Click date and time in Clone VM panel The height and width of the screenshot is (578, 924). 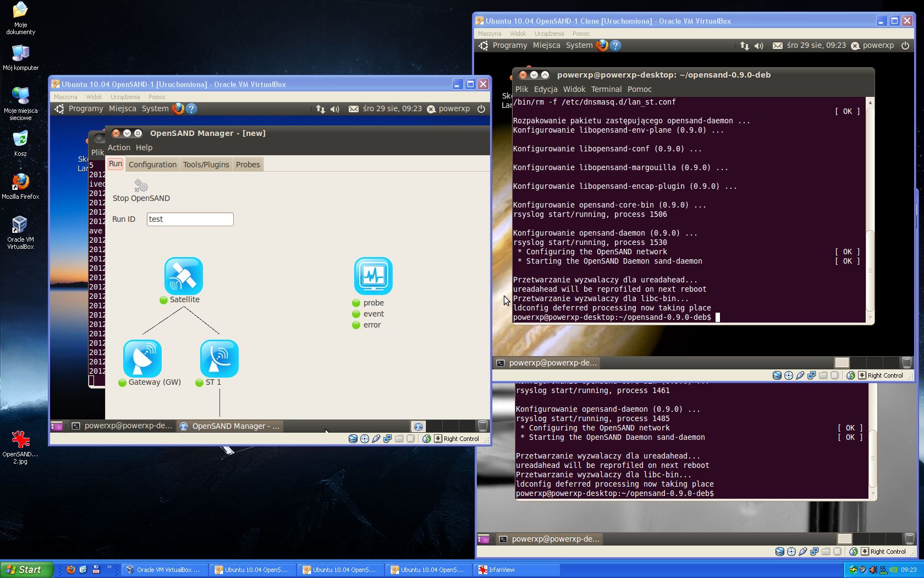pyautogui.click(x=816, y=45)
